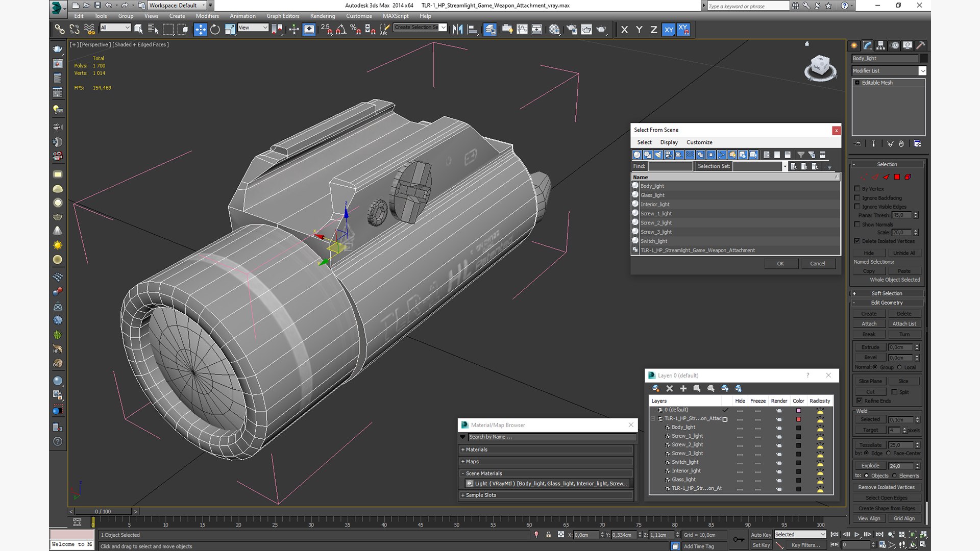Toggle Ignore Backfacing checkbox
This screenshot has width=980, height=551.
[x=857, y=198]
